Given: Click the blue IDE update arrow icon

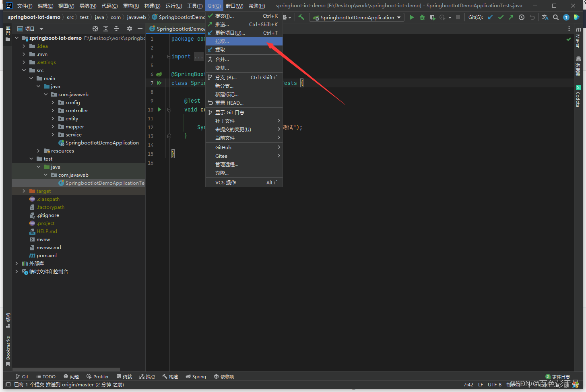Looking at the screenshot, I should tap(566, 17).
